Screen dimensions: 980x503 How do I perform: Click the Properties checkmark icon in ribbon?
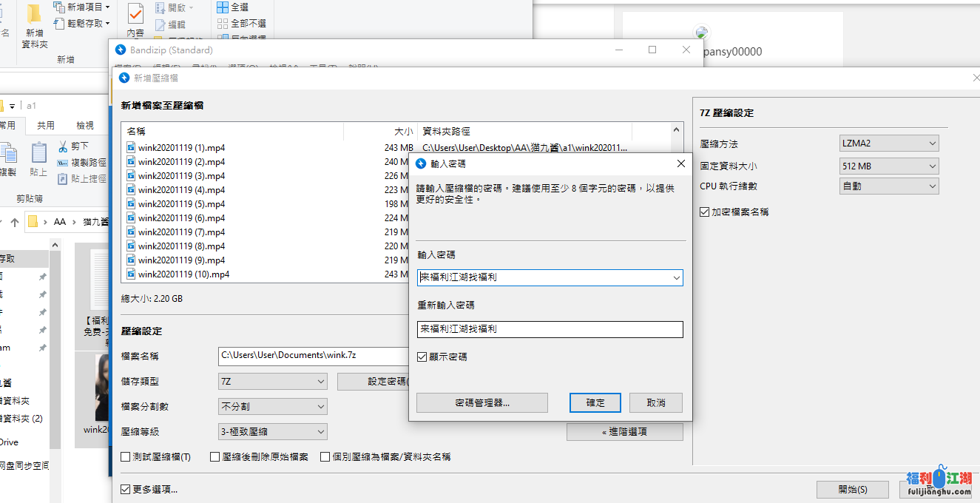pos(135,13)
